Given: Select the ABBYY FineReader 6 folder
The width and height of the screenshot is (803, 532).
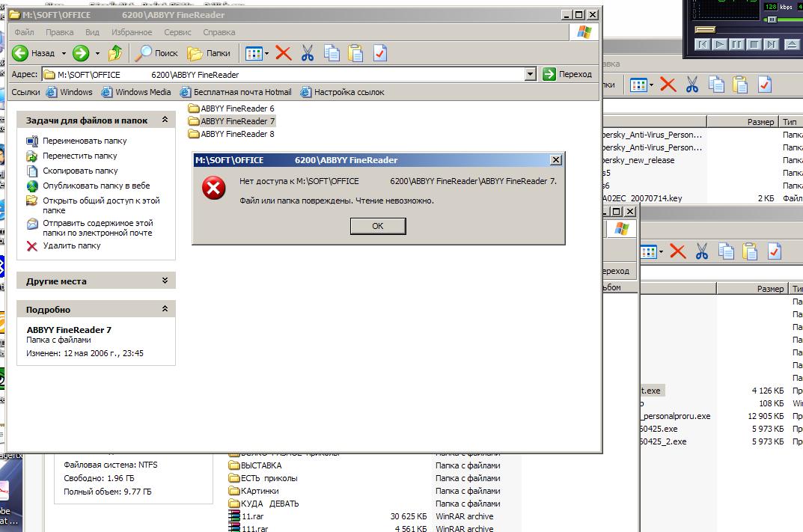Looking at the screenshot, I should (x=231, y=108).
